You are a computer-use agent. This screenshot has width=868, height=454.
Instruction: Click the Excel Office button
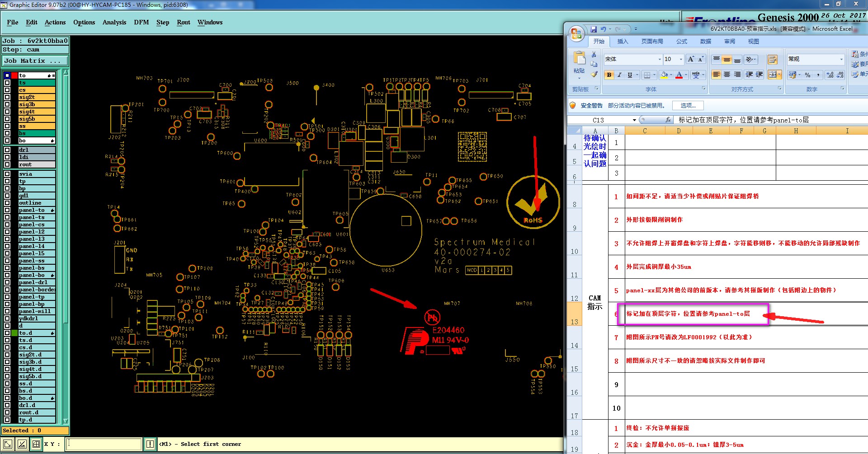[x=576, y=33]
